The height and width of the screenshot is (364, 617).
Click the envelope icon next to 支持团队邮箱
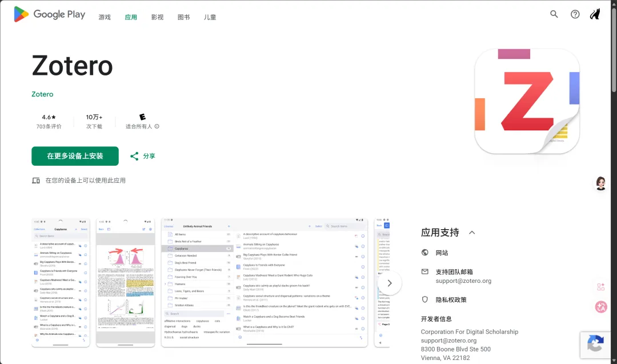click(x=424, y=271)
